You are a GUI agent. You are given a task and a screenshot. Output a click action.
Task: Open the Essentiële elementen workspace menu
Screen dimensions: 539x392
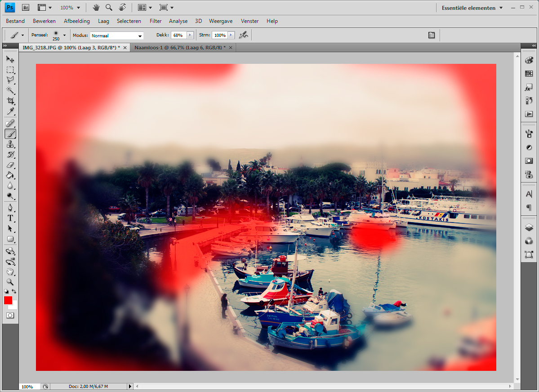point(472,8)
